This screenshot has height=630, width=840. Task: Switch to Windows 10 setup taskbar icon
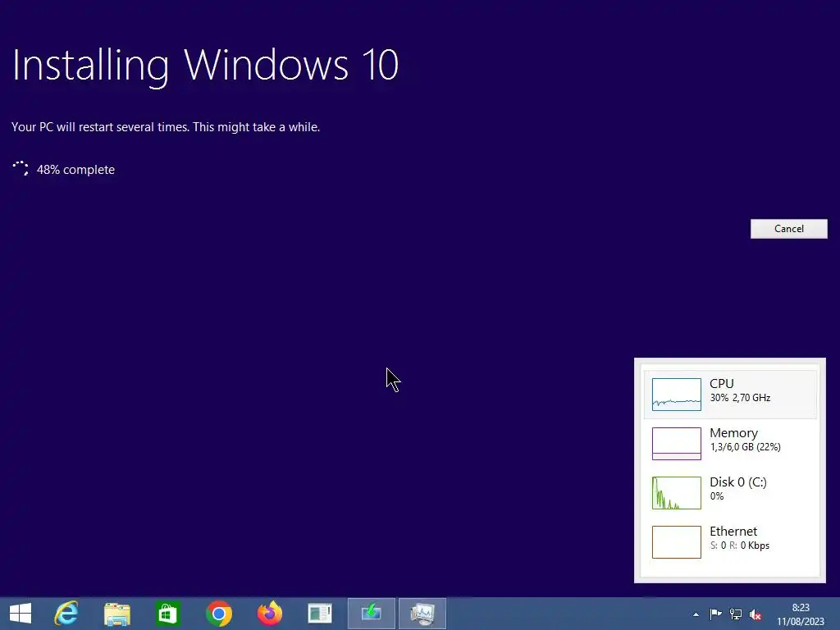coord(372,614)
